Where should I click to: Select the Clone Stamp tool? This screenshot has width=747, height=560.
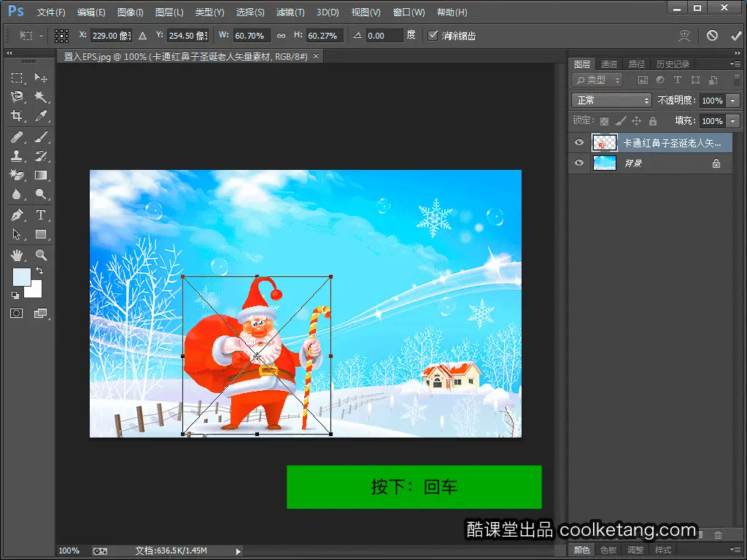click(17, 156)
